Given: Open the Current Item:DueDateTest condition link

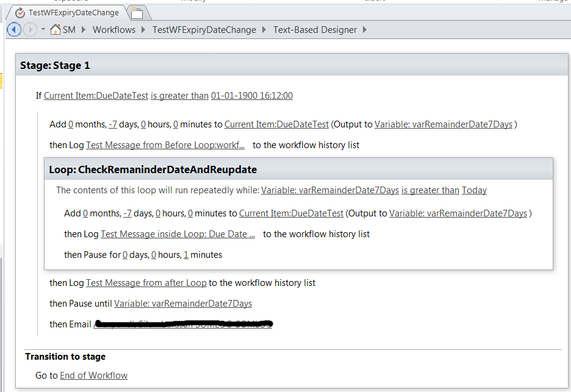Looking at the screenshot, I should click(x=96, y=95).
